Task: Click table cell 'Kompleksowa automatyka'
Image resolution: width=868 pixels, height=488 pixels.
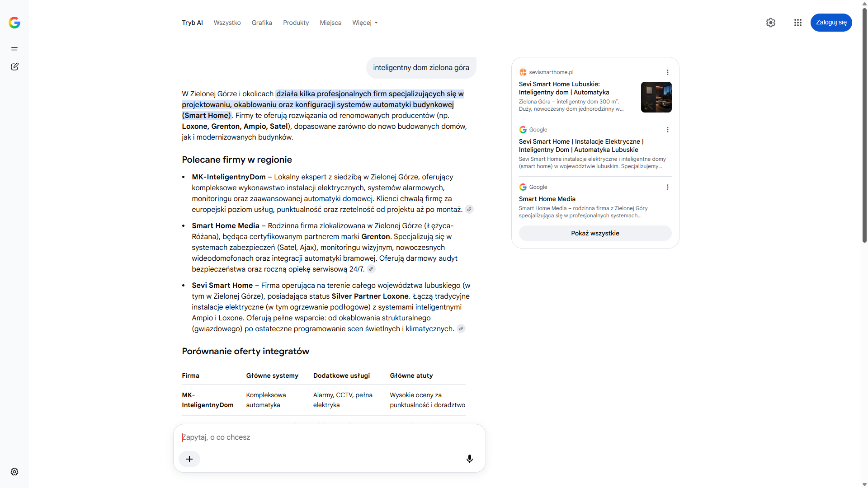Action: point(266,400)
